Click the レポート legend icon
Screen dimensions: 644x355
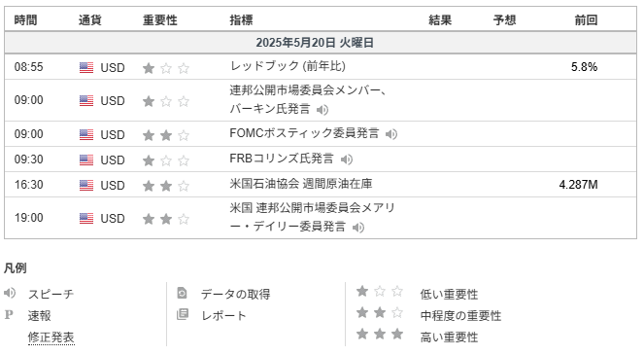182,315
